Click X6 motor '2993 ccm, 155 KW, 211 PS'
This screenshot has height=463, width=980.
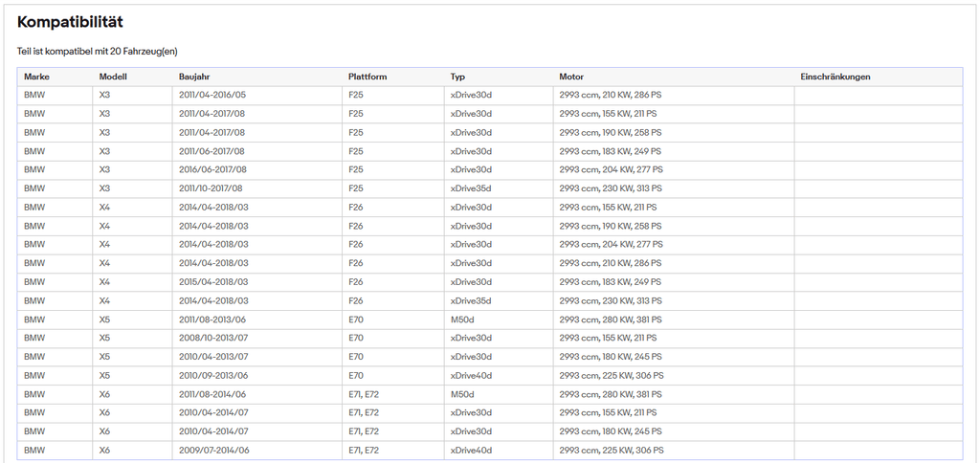click(608, 412)
